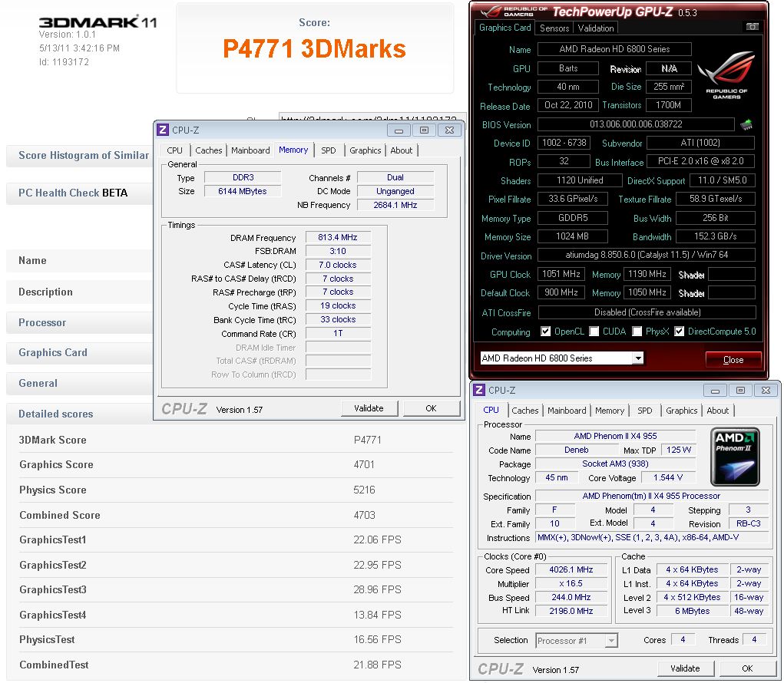Image resolution: width=784 pixels, height=683 pixels.
Task: Click ROG logo in GPU-Z title bar
Action: click(x=514, y=12)
